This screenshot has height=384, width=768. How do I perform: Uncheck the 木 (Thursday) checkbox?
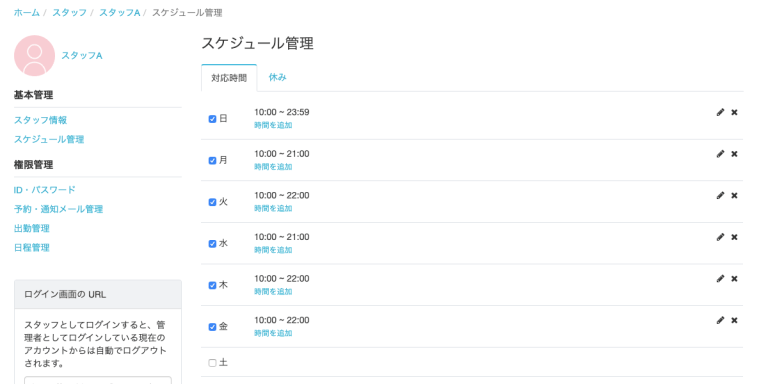(x=212, y=286)
